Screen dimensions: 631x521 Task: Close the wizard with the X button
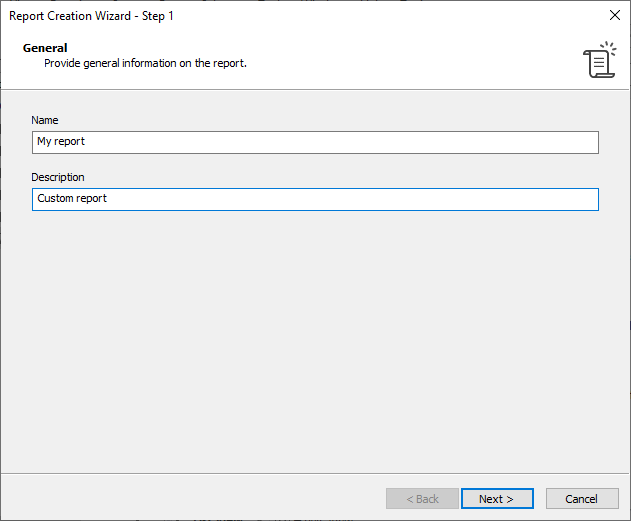[x=615, y=15]
